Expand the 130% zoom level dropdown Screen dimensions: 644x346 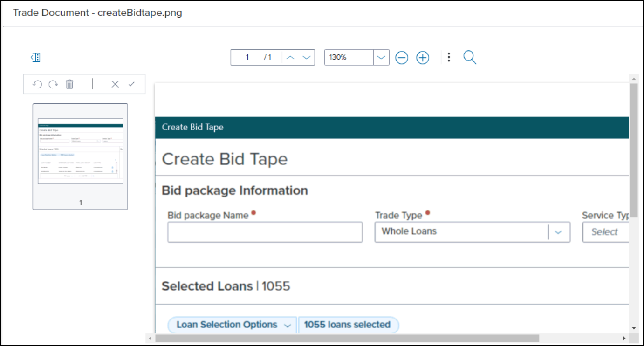point(381,57)
